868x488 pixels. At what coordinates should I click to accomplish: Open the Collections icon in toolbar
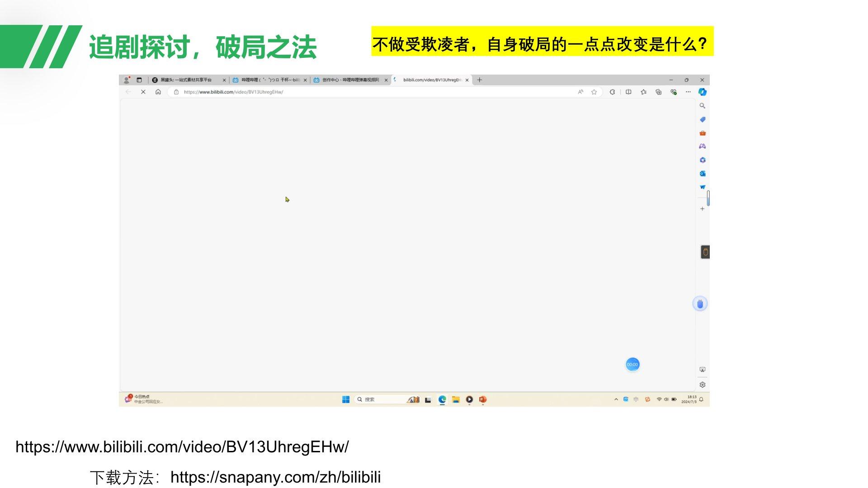pos(658,92)
